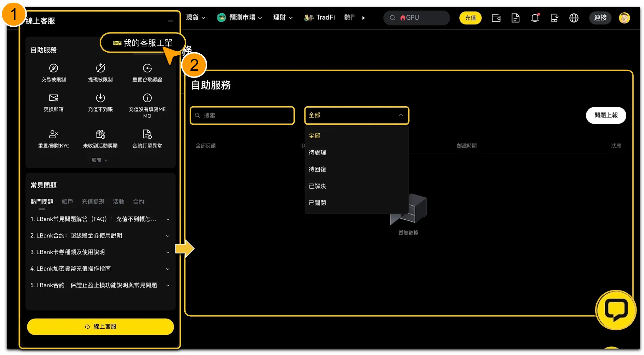The image size is (644, 355).
Task: Switch to the 活動 FAQ tab
Action: pos(118,202)
